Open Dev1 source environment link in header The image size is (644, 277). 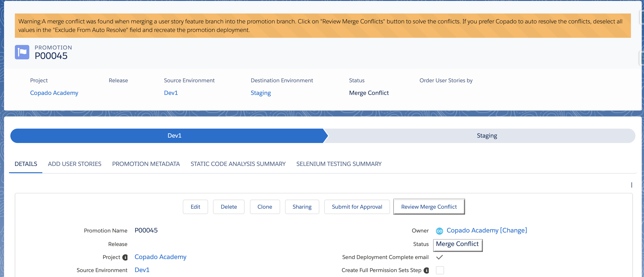tap(171, 93)
